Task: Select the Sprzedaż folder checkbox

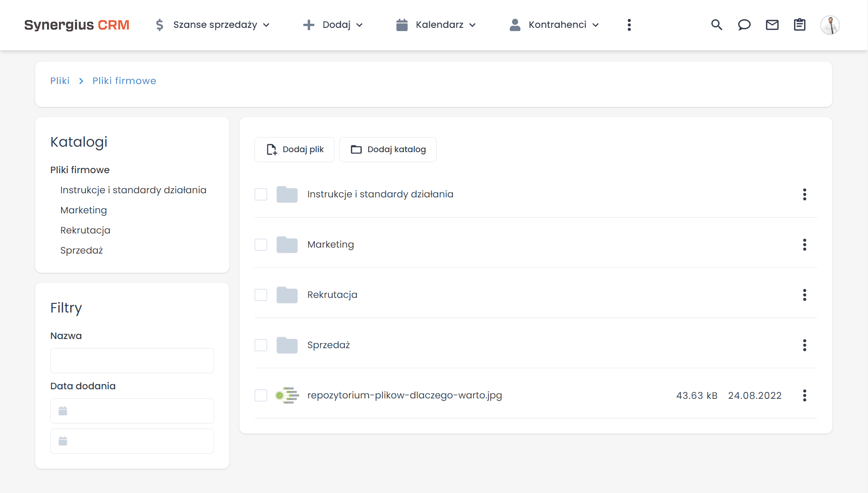Action: pyautogui.click(x=260, y=345)
